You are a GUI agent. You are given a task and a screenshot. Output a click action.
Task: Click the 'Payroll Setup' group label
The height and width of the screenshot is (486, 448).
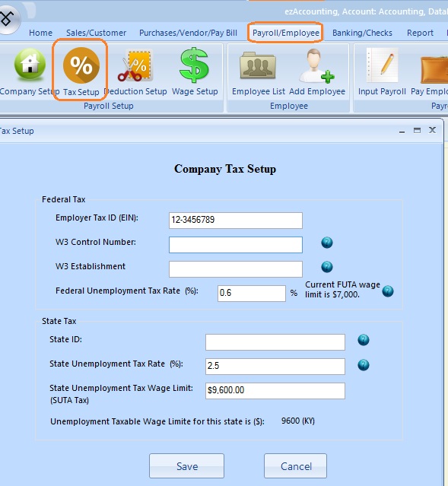coord(109,106)
